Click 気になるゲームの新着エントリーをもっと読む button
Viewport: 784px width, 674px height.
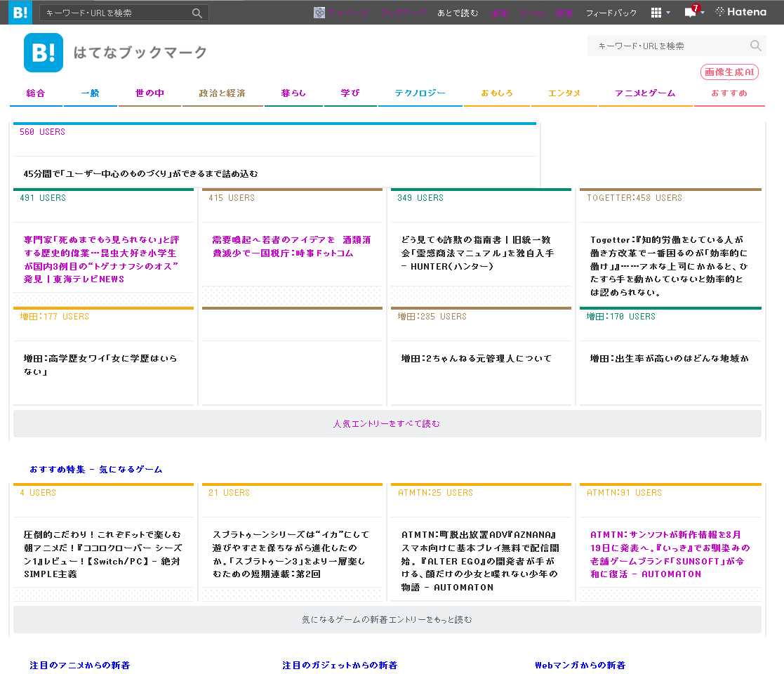tap(387, 620)
